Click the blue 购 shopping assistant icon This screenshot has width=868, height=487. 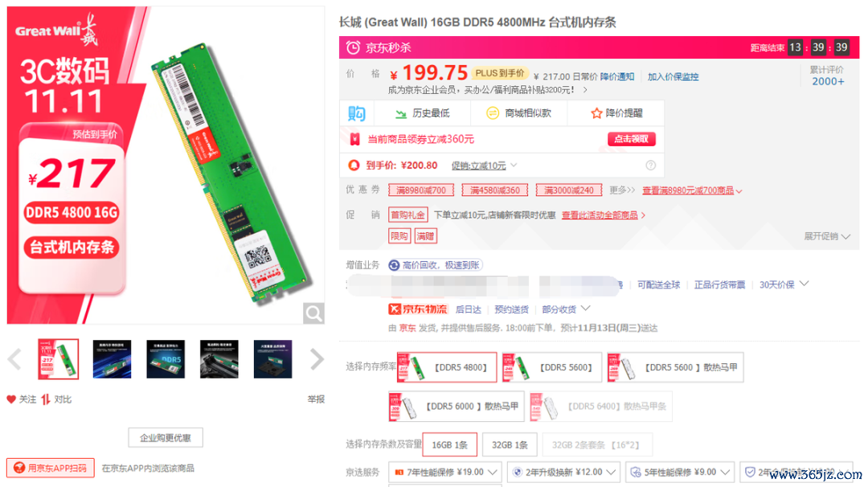(x=357, y=113)
